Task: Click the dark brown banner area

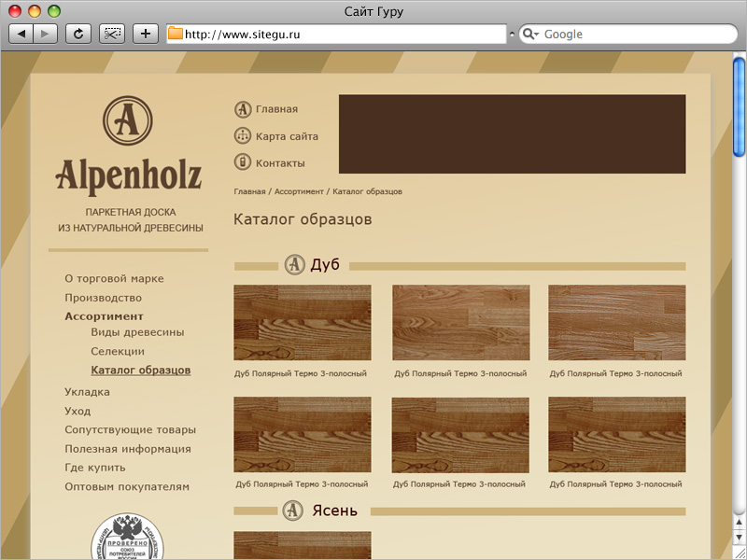Action: click(512, 133)
